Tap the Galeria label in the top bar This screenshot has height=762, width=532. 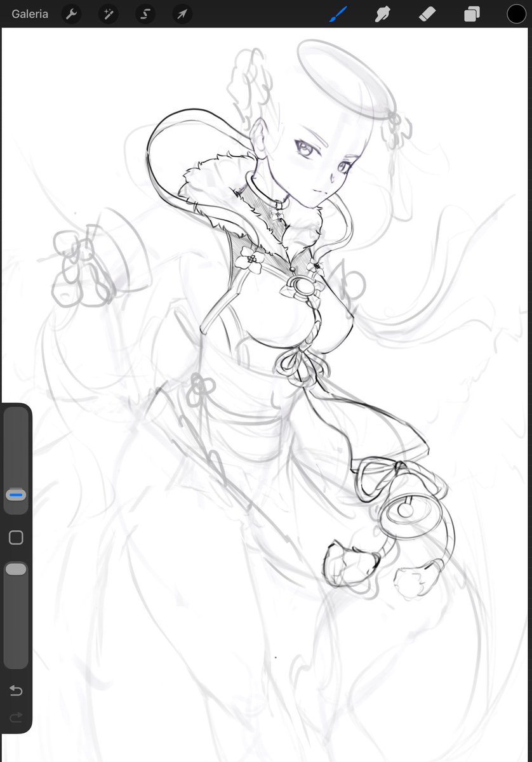pos(29,13)
